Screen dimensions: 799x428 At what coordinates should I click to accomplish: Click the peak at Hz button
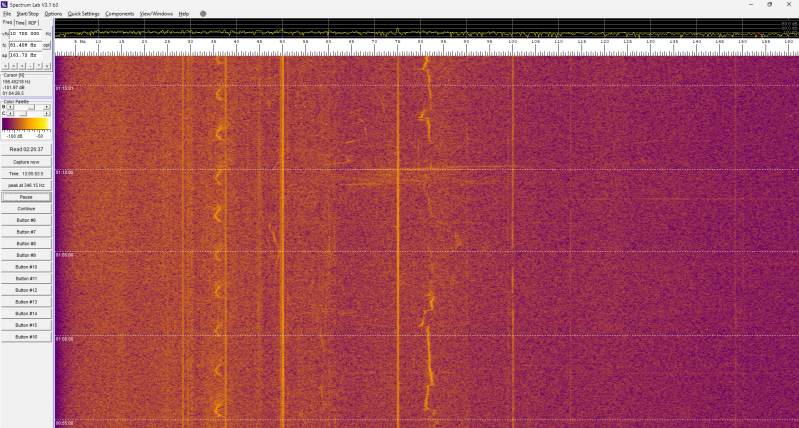[26, 185]
